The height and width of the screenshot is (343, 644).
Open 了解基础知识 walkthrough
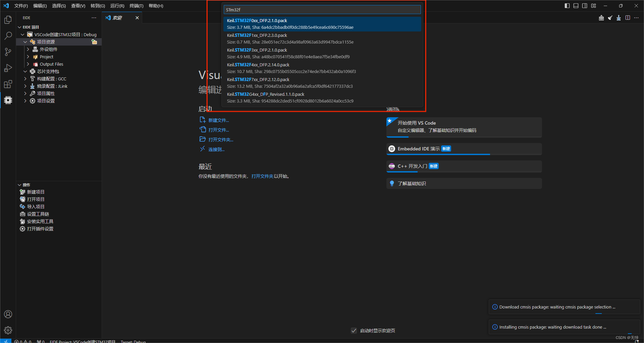click(464, 184)
